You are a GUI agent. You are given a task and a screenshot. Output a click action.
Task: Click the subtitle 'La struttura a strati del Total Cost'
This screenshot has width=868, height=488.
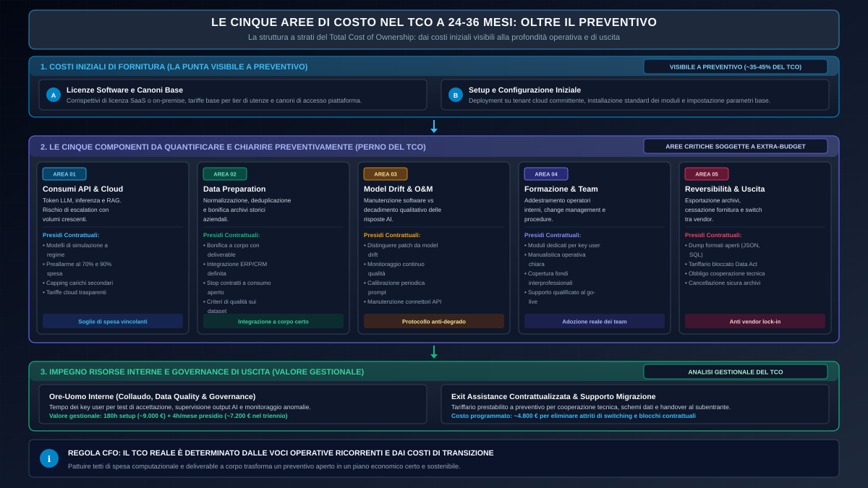[434, 37]
